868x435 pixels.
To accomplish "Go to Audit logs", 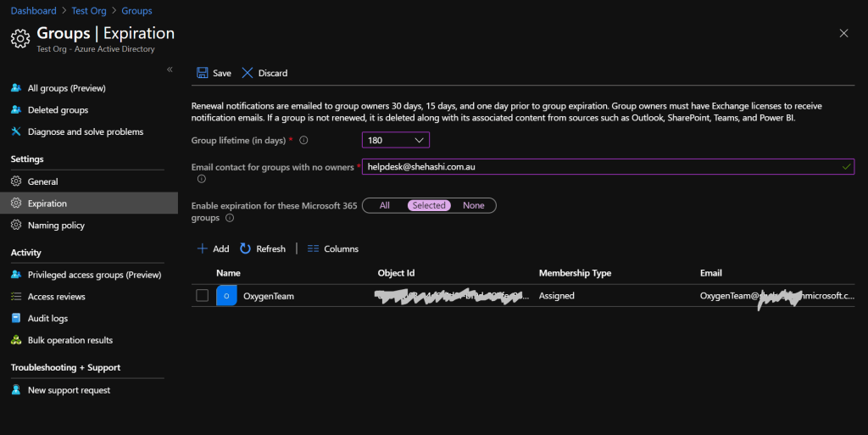I will tap(47, 319).
